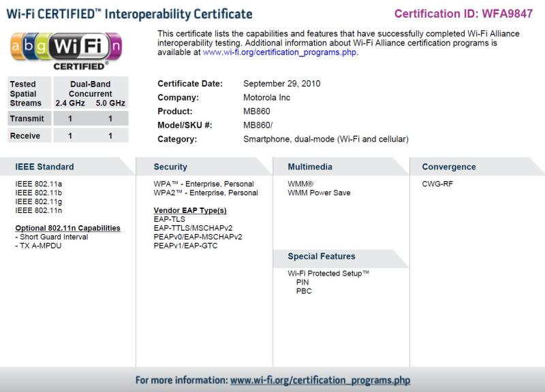Screen dimensions: 545x392
Task: Click the company name Motorola Inc
Action: coord(266,97)
